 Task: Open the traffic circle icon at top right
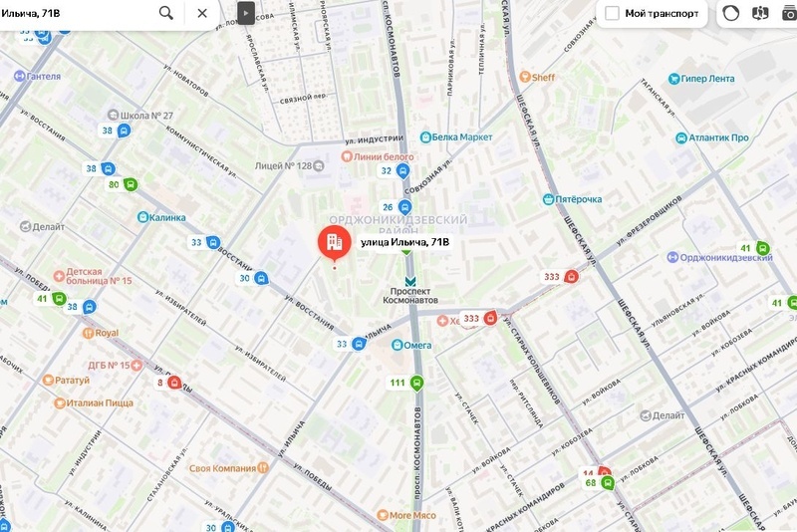coord(730,13)
